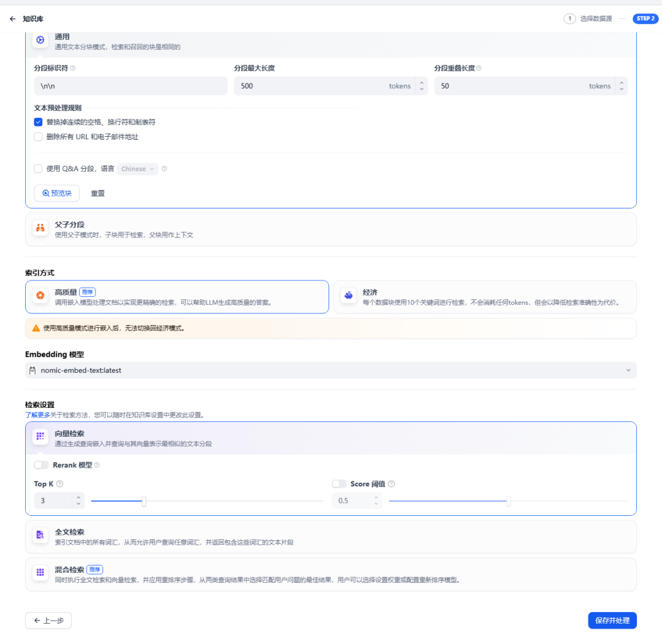Select the 高质量 index method icon
Viewport: 662px width, 644px height.
[40, 296]
